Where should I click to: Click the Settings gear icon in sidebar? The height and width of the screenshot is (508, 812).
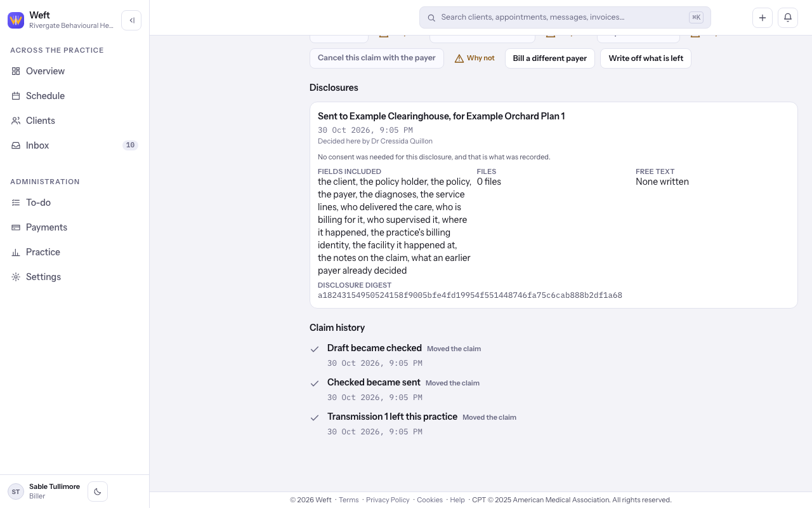tap(16, 277)
